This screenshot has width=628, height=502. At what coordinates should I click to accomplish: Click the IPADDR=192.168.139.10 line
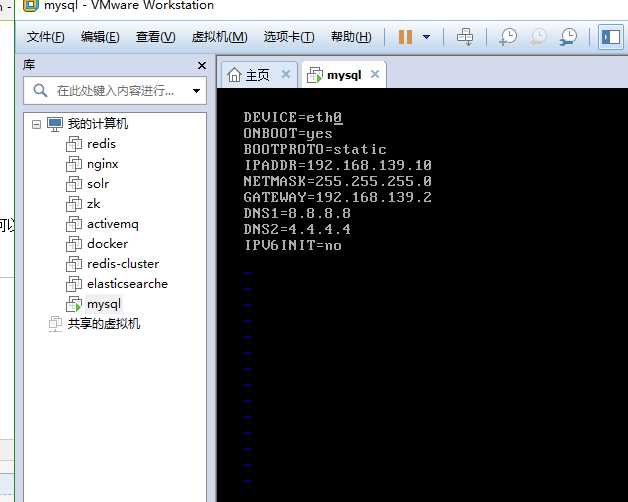pyautogui.click(x=337, y=165)
